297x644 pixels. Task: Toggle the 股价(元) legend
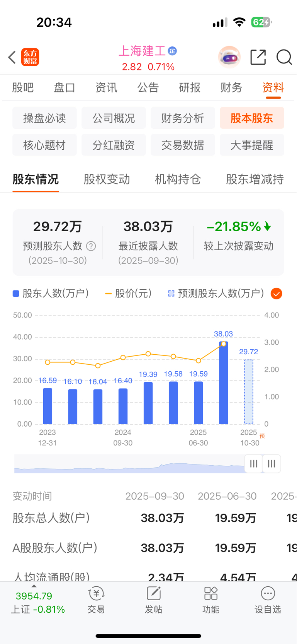[x=128, y=294]
